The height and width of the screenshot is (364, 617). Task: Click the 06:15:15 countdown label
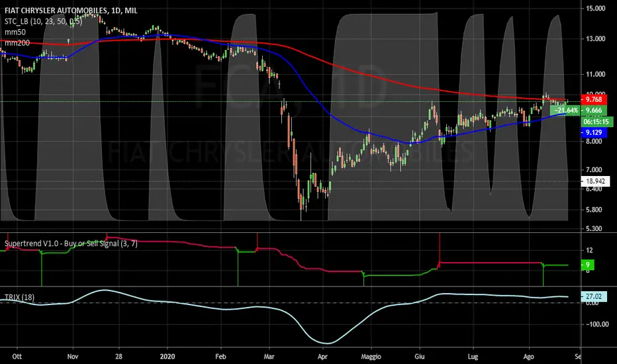pos(597,122)
